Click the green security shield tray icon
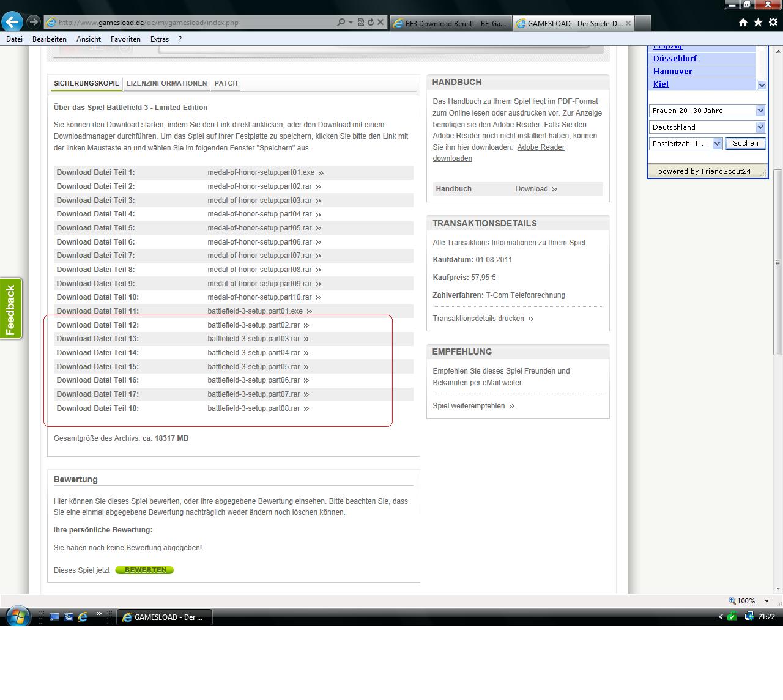The image size is (783, 700). tap(732, 617)
